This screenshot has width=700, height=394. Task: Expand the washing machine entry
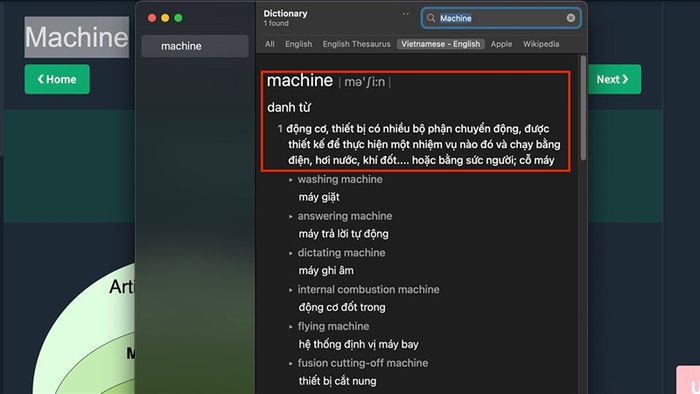(291, 180)
